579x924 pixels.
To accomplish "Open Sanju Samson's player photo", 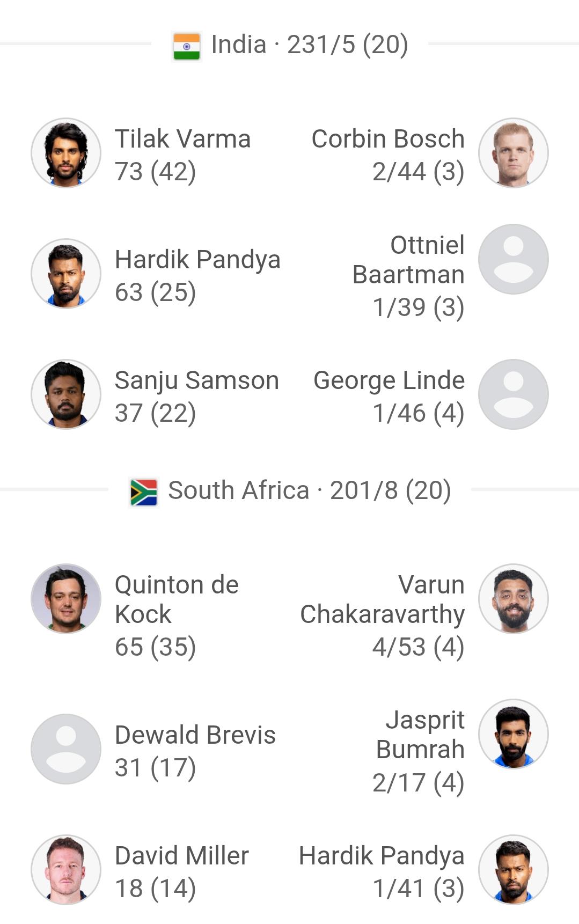I will [66, 394].
